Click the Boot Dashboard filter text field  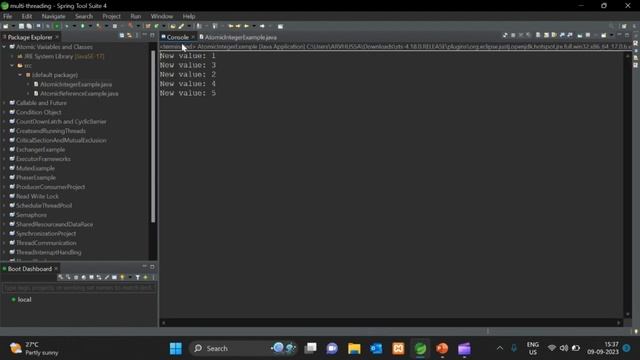click(79, 288)
